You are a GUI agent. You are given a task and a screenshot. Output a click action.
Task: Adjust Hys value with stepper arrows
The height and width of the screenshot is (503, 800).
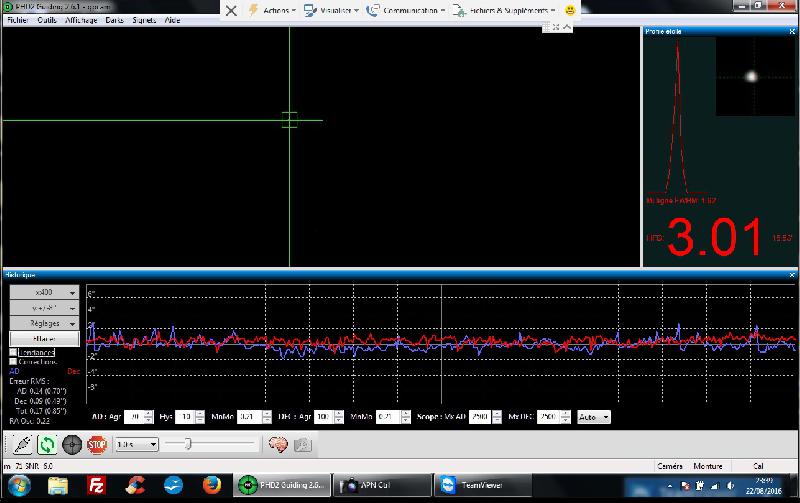point(200,417)
